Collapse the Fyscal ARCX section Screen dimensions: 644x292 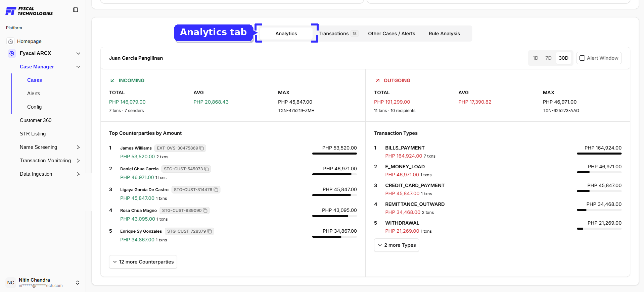click(78, 53)
